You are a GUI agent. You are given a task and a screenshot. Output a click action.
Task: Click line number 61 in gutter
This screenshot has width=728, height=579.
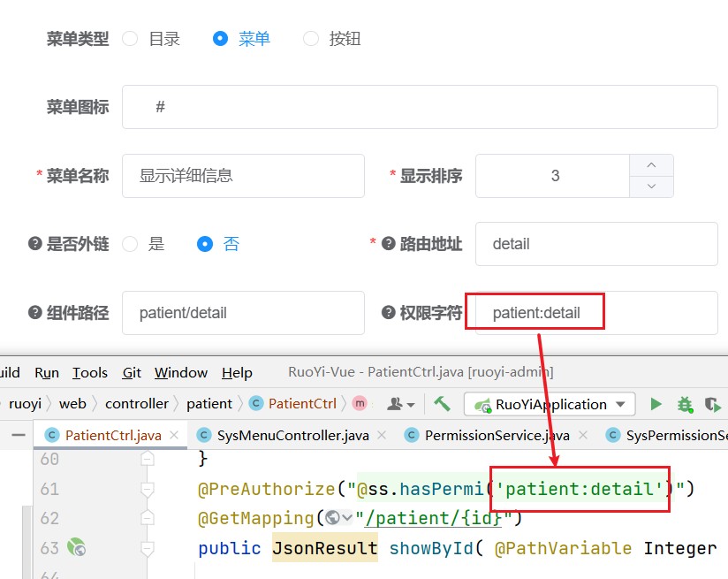(49, 489)
